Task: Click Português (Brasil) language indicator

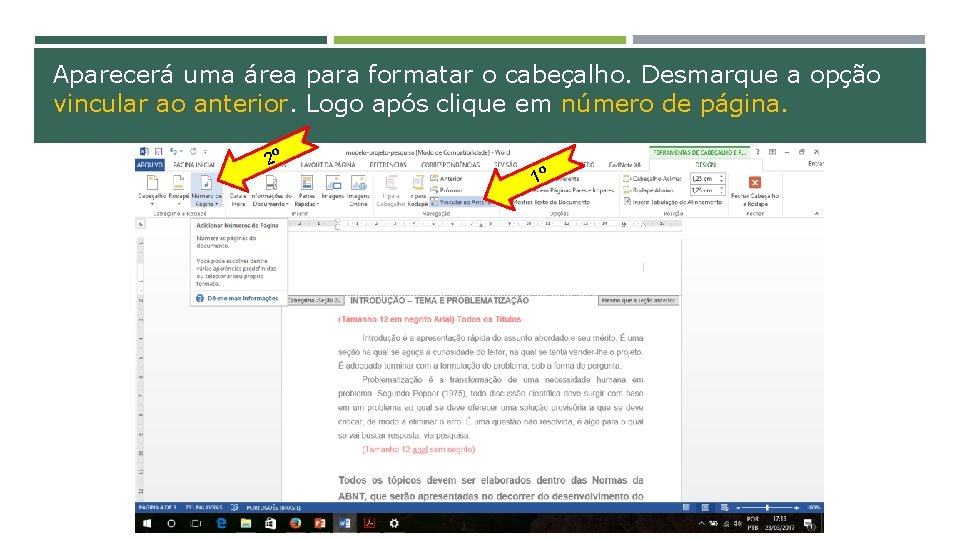Action: pyautogui.click(x=273, y=508)
